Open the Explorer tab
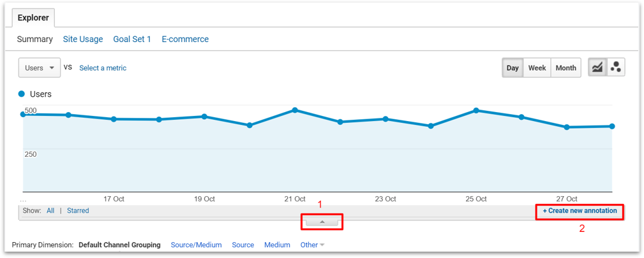The image size is (644, 258). 33,18
